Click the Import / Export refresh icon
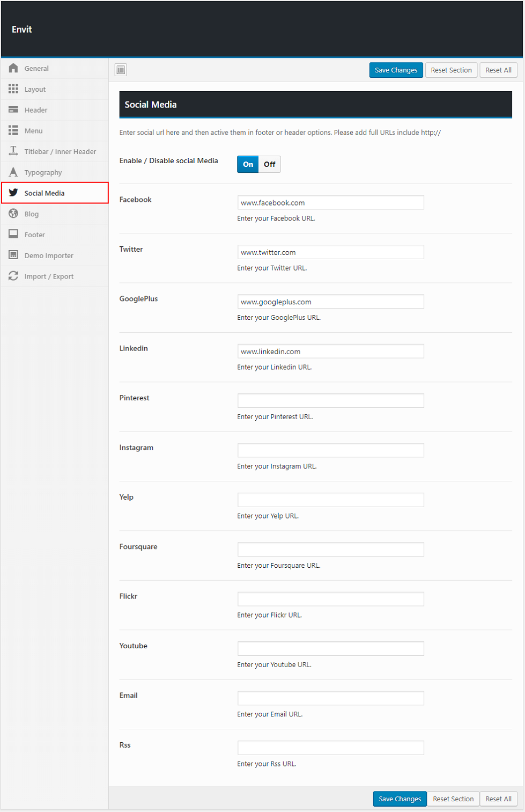 click(13, 276)
